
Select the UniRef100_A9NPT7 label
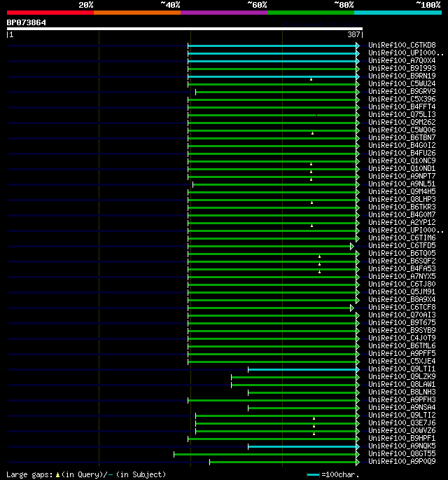pyautogui.click(x=402, y=176)
